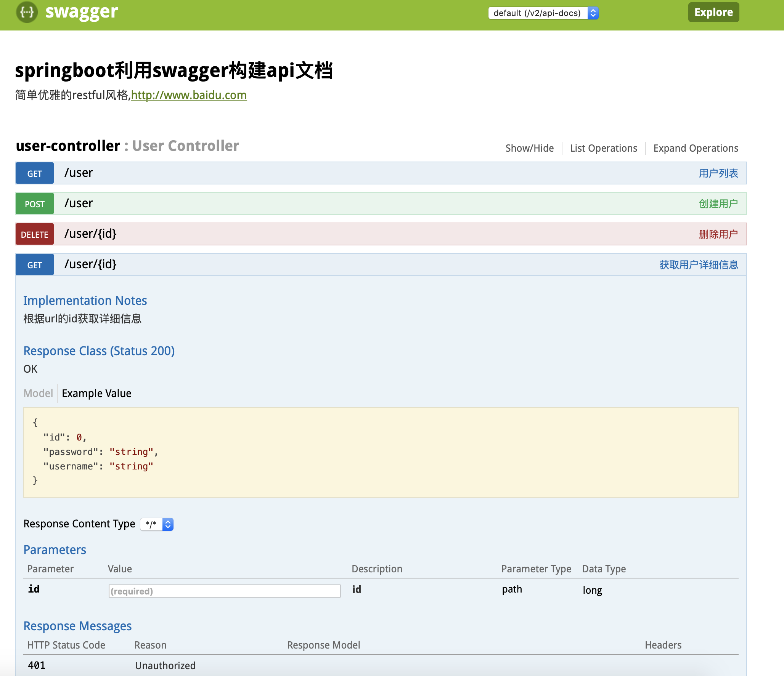Click the Data Type column header

click(604, 569)
